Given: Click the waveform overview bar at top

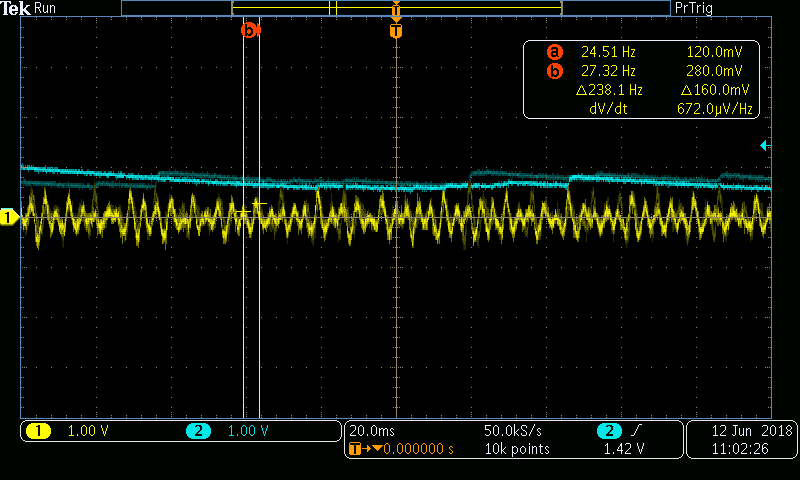Looking at the screenshot, I should 396,8.
